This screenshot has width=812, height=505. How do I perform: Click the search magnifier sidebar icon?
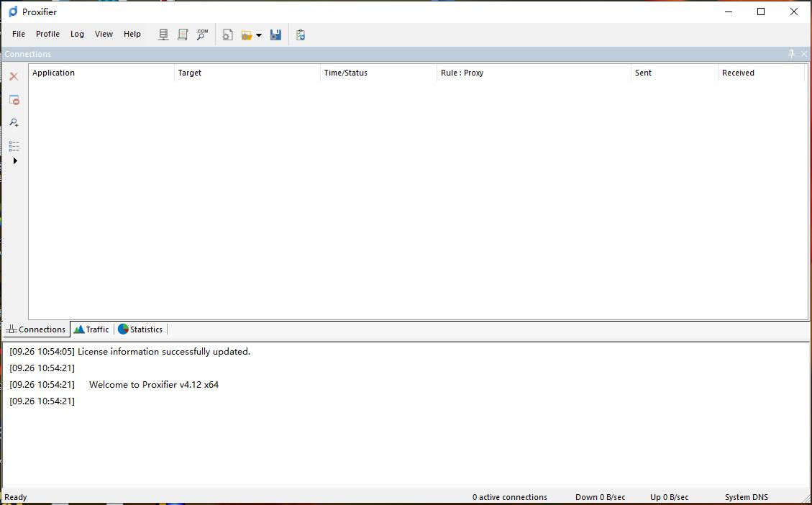(x=14, y=123)
